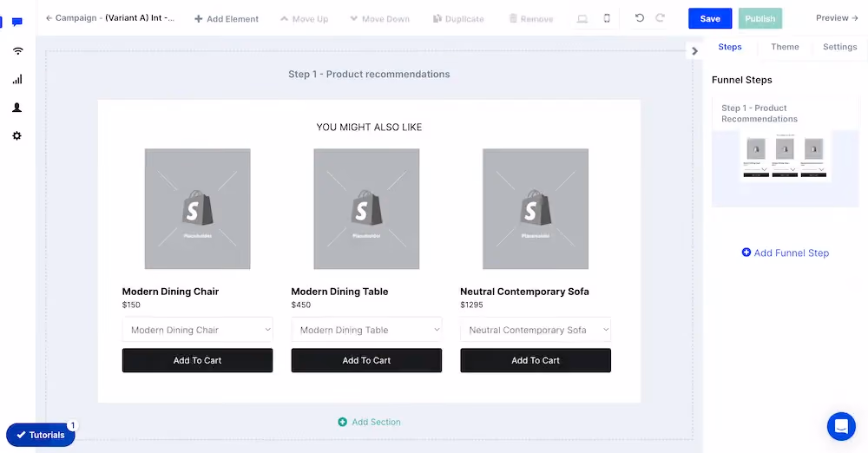Redo the last change

pyautogui.click(x=660, y=17)
